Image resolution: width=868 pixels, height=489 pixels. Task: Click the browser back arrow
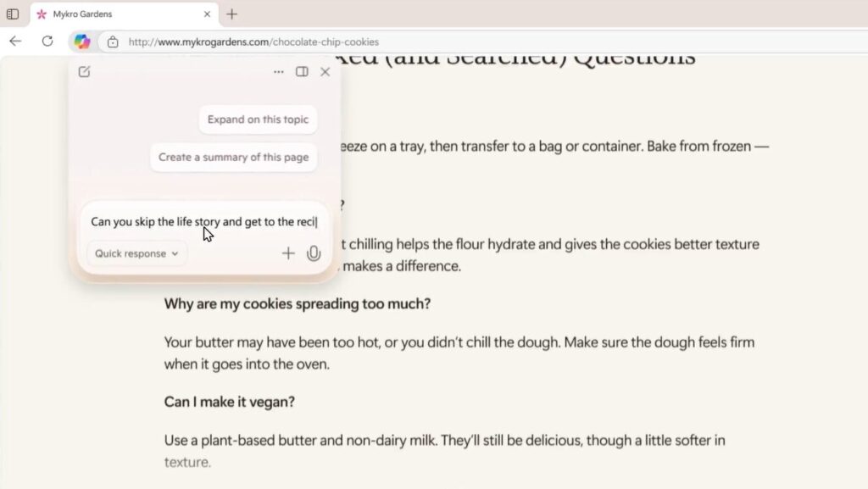click(15, 42)
